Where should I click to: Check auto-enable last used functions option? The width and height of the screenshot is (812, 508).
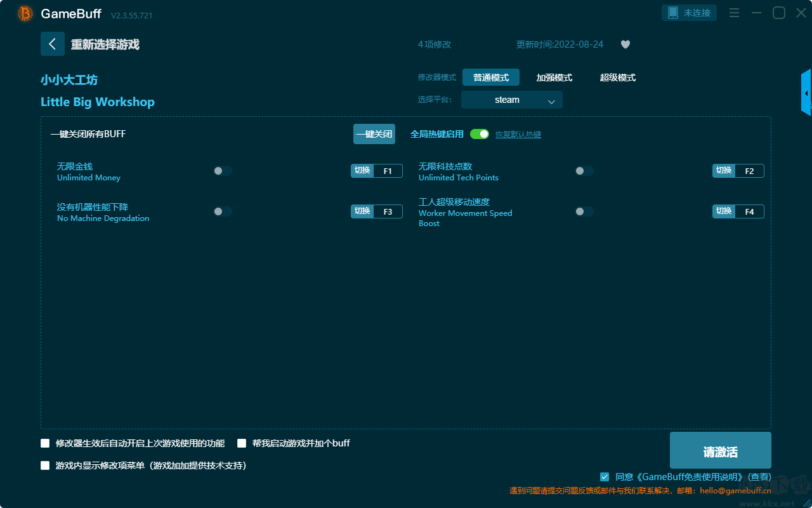click(45, 443)
